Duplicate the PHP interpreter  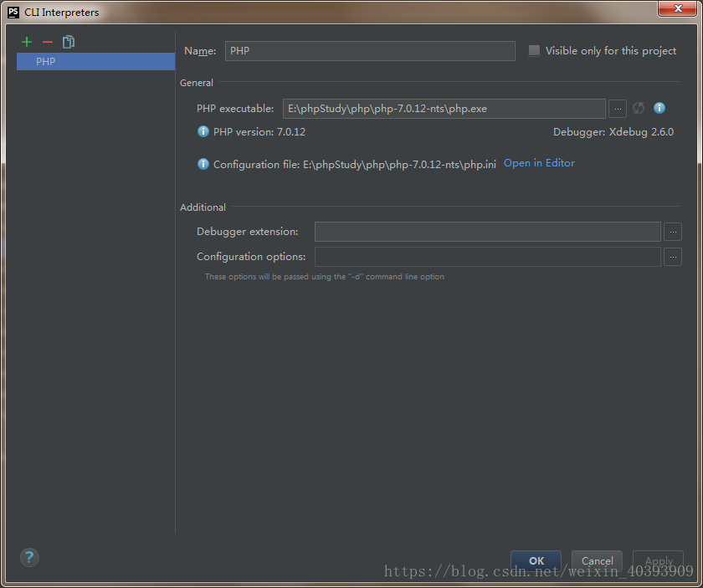(x=68, y=41)
